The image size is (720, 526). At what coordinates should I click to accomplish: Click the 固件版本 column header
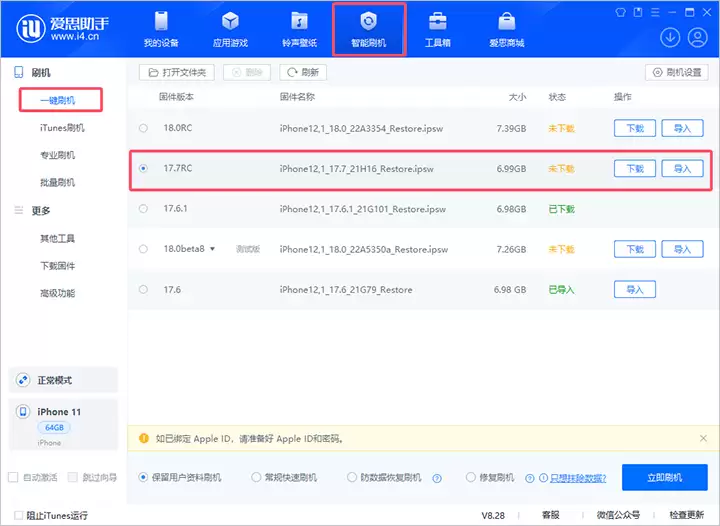click(x=176, y=97)
